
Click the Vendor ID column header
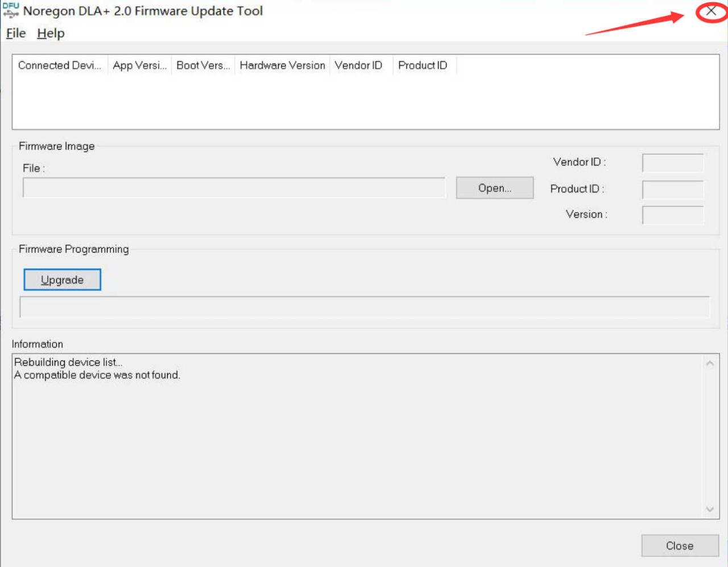click(361, 65)
